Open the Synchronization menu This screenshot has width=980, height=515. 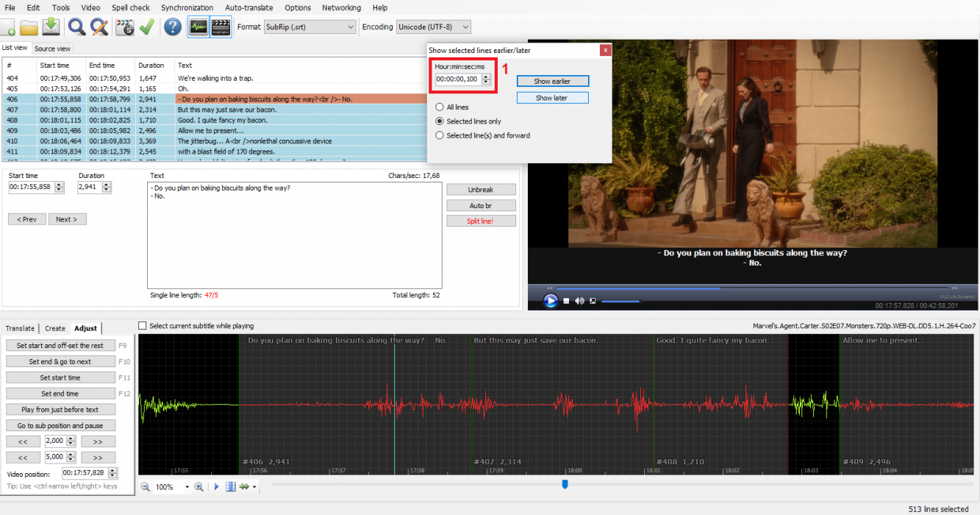[x=187, y=7]
